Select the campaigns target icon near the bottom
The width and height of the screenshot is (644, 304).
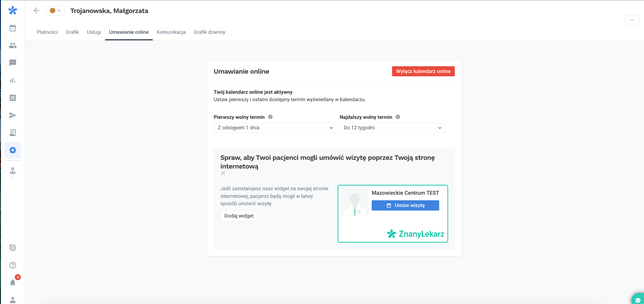click(13, 248)
